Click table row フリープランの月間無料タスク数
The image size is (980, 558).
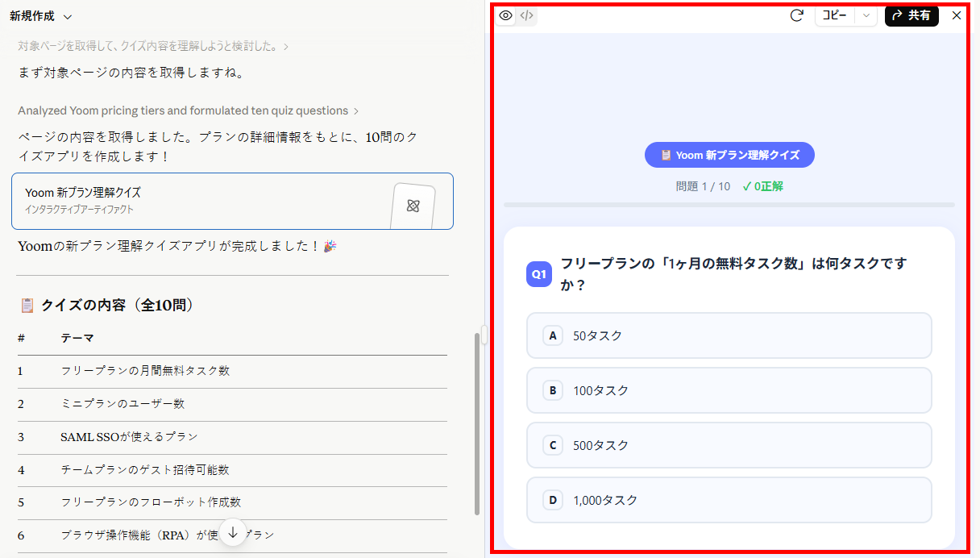(x=232, y=371)
